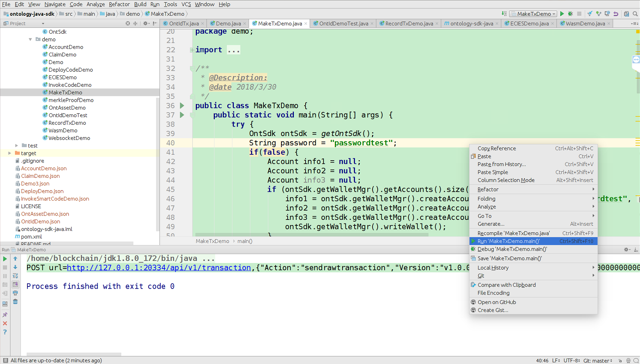The image size is (640, 364).
Task: Hide the Project panel with the arrow icon
Action: pos(155,23)
